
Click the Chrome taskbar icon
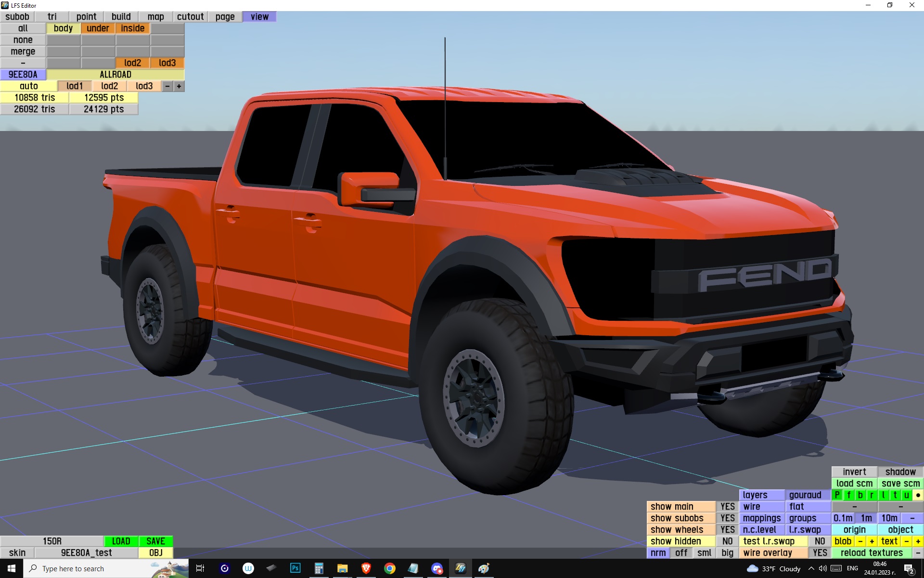point(390,568)
